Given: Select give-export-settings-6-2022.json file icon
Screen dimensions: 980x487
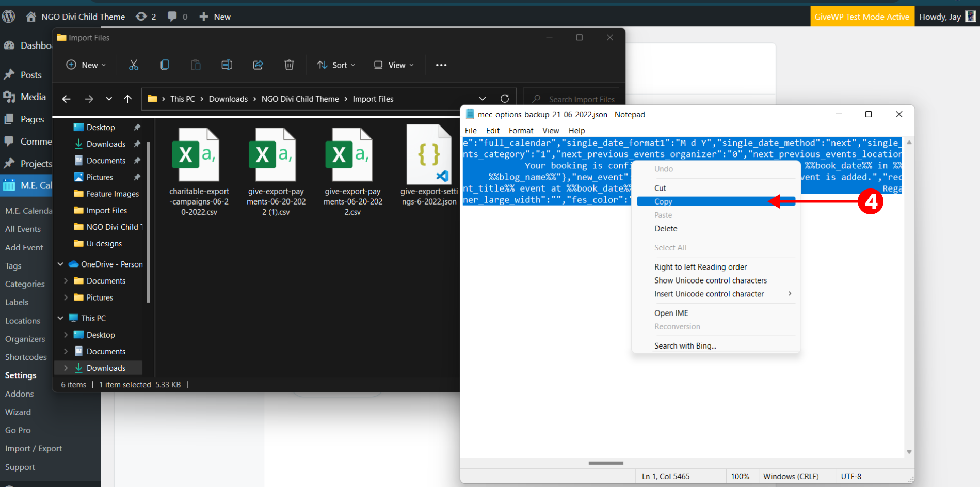Looking at the screenshot, I should (428, 155).
